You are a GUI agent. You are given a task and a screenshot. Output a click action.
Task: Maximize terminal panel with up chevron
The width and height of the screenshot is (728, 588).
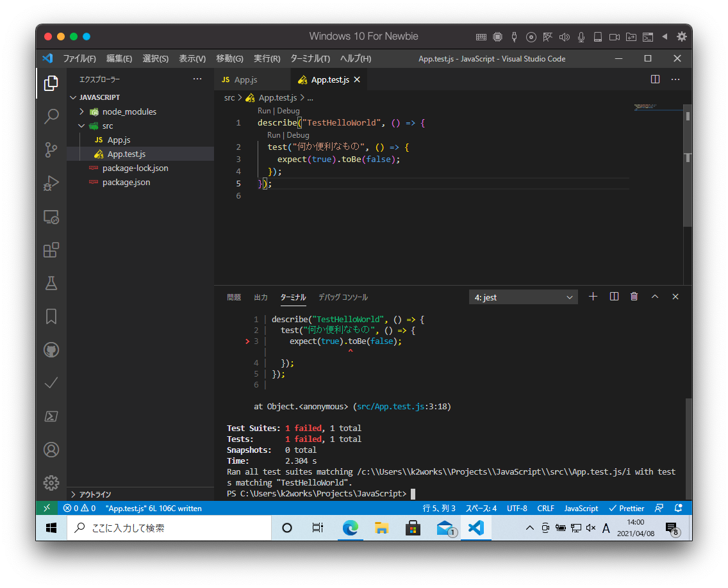click(655, 297)
